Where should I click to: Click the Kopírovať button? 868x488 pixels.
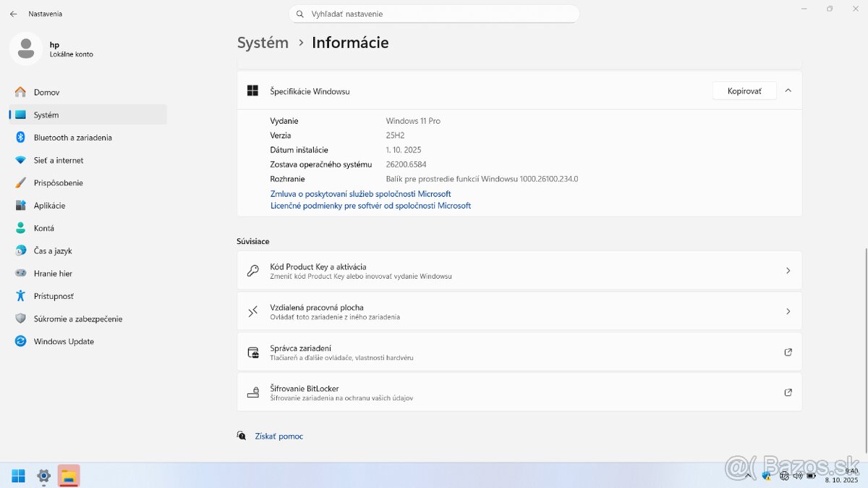tap(744, 91)
